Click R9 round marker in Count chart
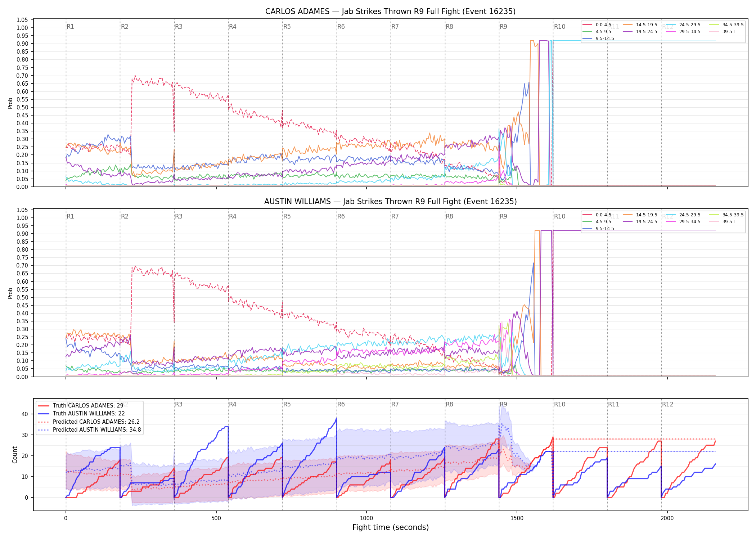Screen dimensions: 756x540 point(503,404)
